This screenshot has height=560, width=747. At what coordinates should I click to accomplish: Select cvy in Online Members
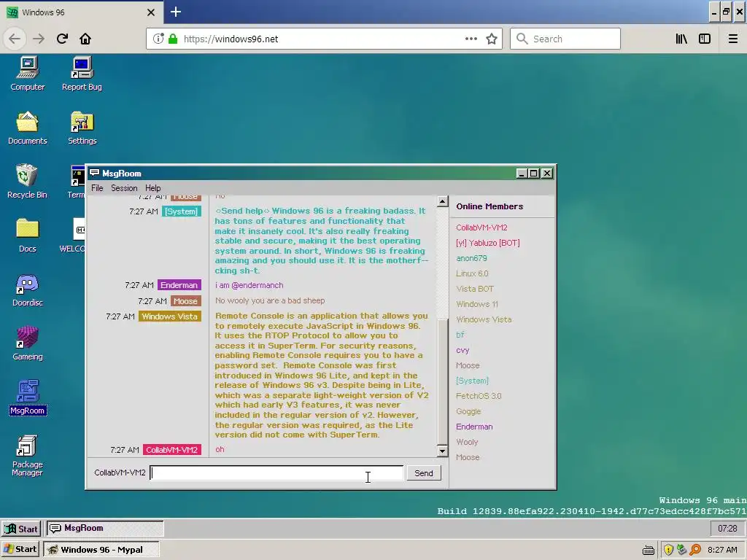click(462, 350)
